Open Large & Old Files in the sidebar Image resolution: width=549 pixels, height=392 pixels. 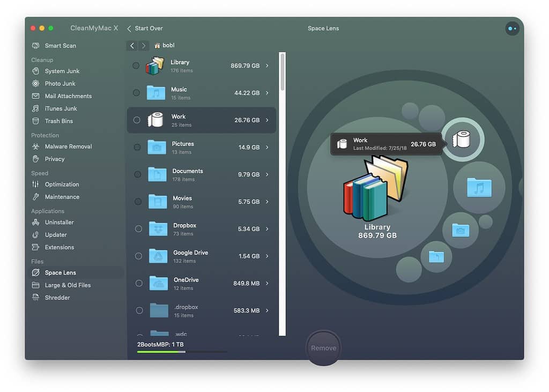(x=68, y=285)
